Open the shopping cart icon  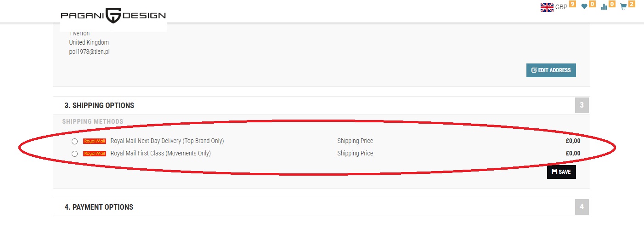[623, 7]
